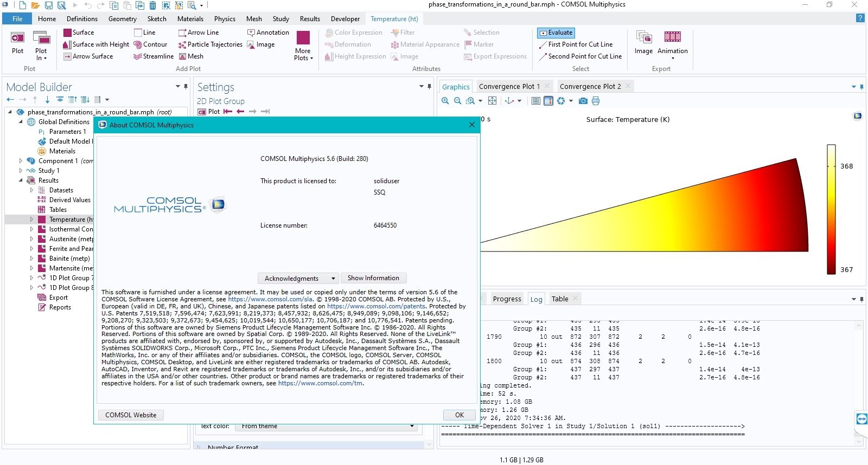Image resolution: width=868 pixels, height=465 pixels.
Task: Pin the Log panel
Action: coord(861,299)
